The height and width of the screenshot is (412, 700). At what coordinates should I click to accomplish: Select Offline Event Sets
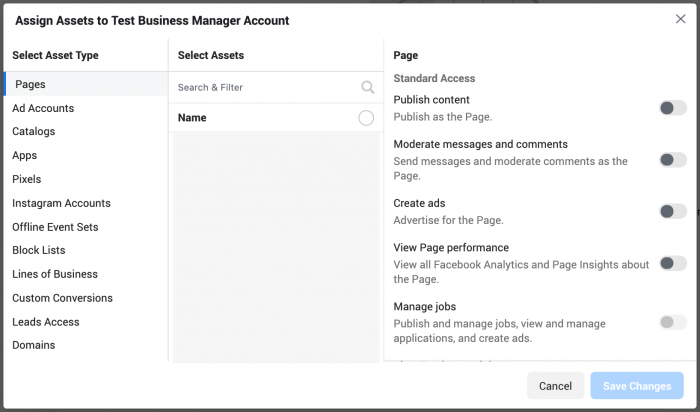(x=55, y=227)
